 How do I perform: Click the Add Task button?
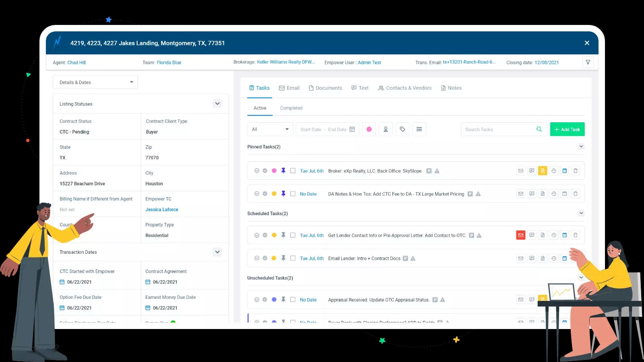point(567,129)
